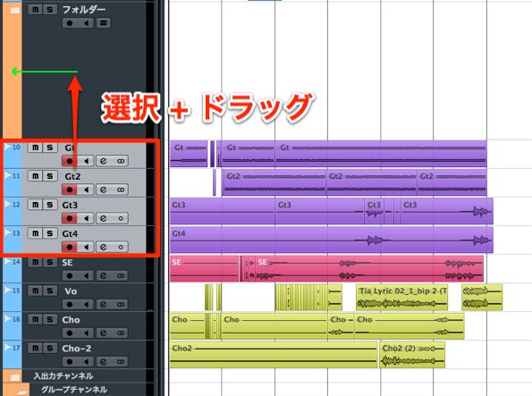532x396 pixels.
Task: Expand the グループチャンネル folder
Action: point(21,390)
